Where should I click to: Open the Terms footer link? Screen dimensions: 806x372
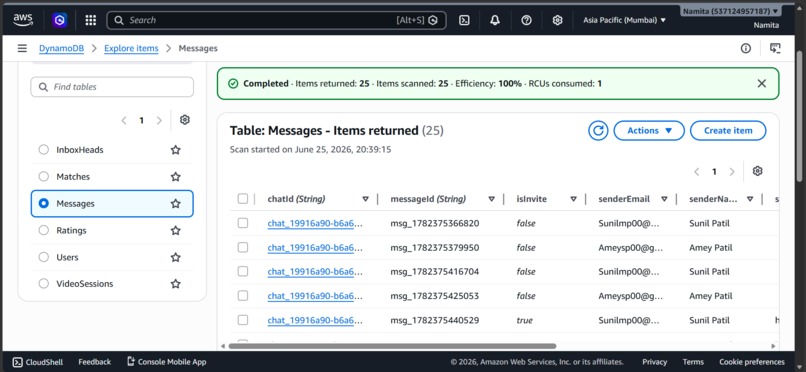[693, 362]
